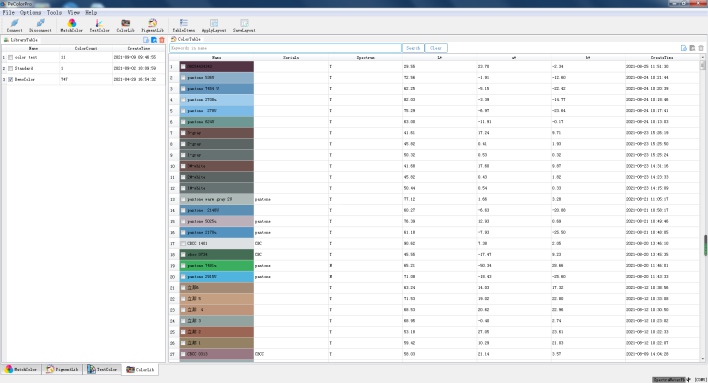Open the Help menu
The image size is (708, 383).
[91, 13]
